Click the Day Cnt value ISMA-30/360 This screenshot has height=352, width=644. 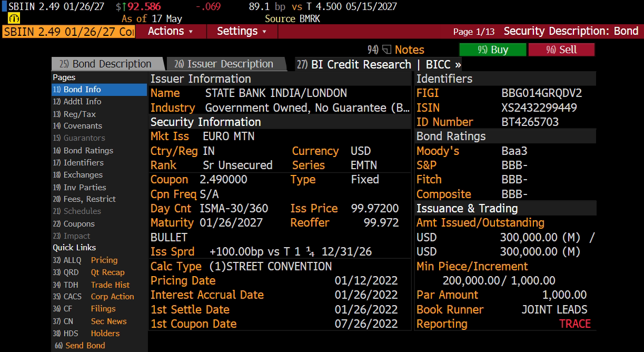(234, 208)
